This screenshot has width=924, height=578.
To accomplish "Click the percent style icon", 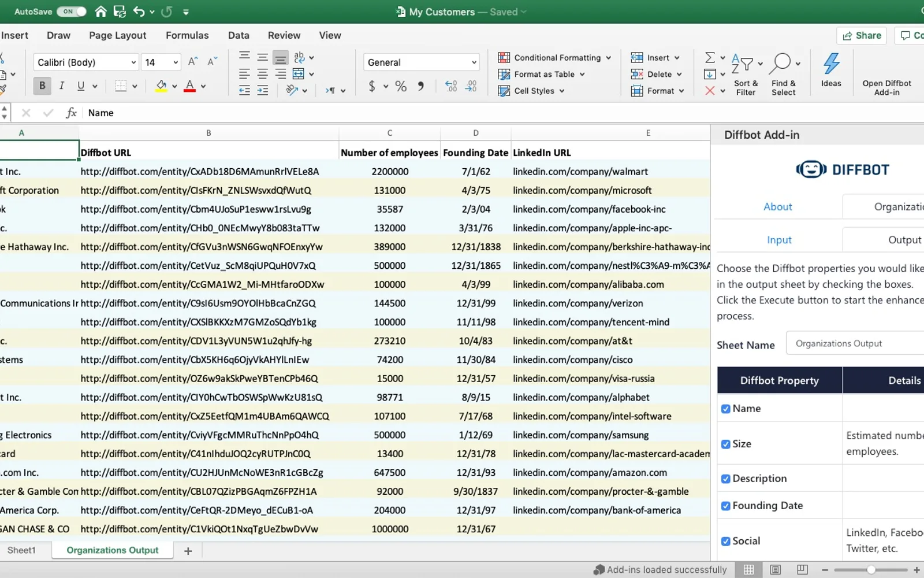I will (401, 86).
